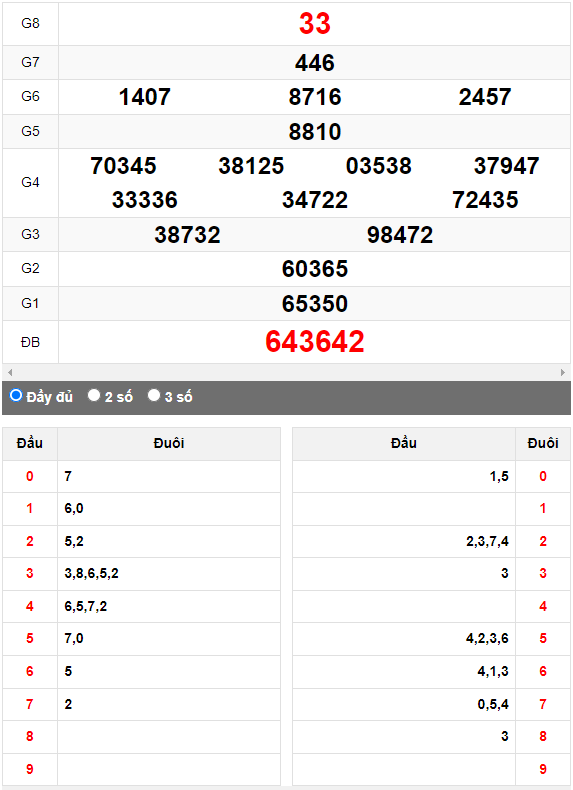Click red tail digit 5 in right table
The height and width of the screenshot is (790, 573).
click(x=543, y=638)
